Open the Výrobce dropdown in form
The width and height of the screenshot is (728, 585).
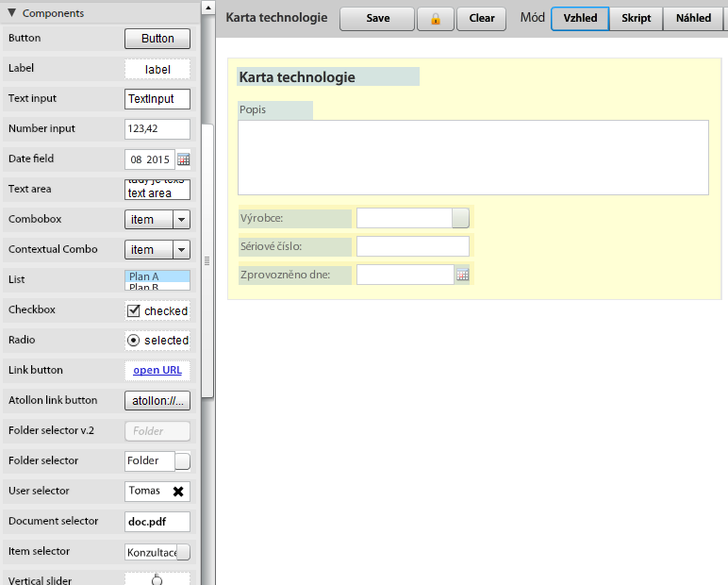point(460,218)
